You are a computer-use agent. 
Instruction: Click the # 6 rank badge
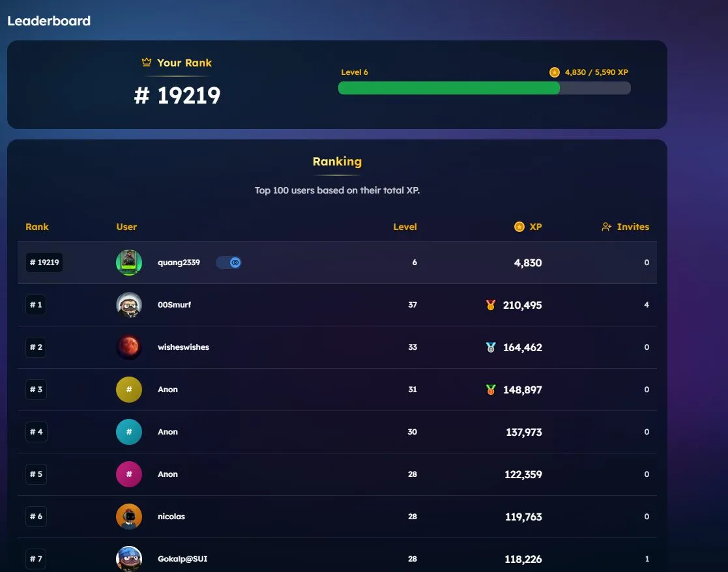[x=36, y=517]
